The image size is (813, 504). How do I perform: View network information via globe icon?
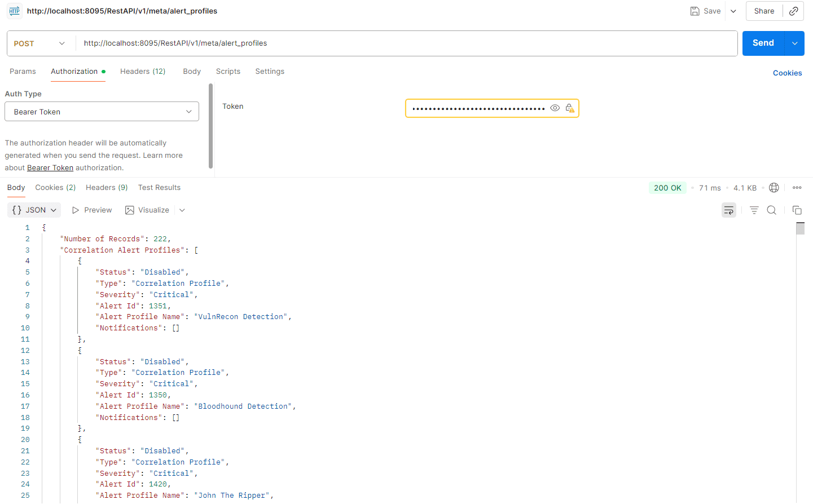[x=774, y=187]
